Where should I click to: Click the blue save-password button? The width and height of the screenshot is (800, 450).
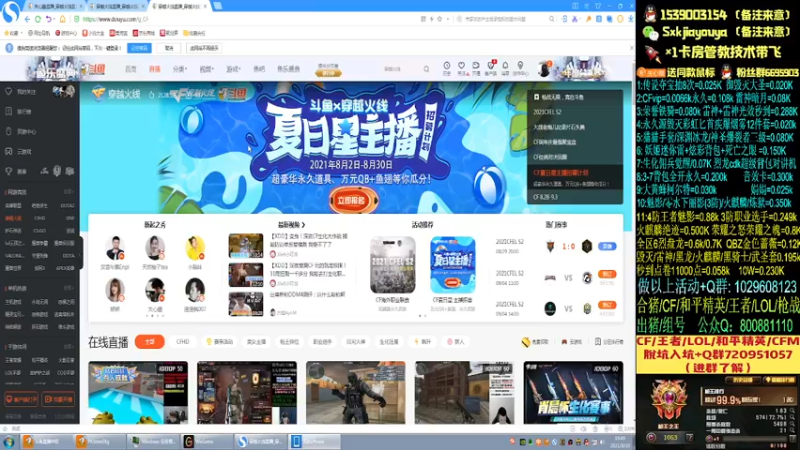pos(139,48)
